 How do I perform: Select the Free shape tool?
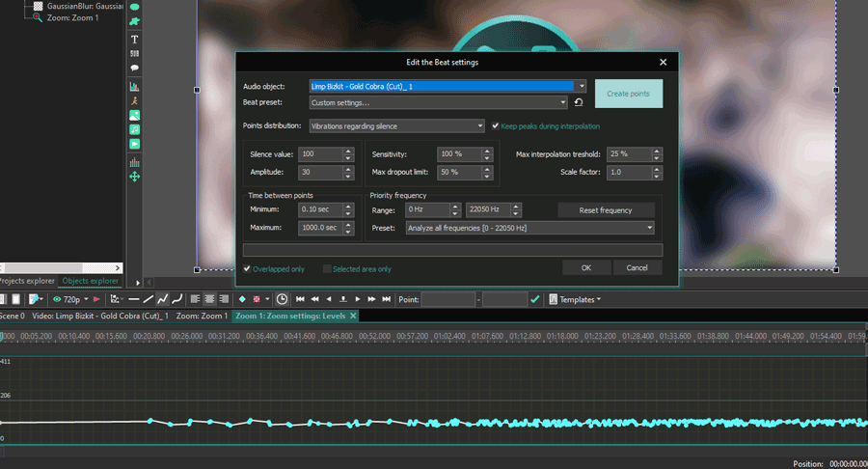(134, 21)
